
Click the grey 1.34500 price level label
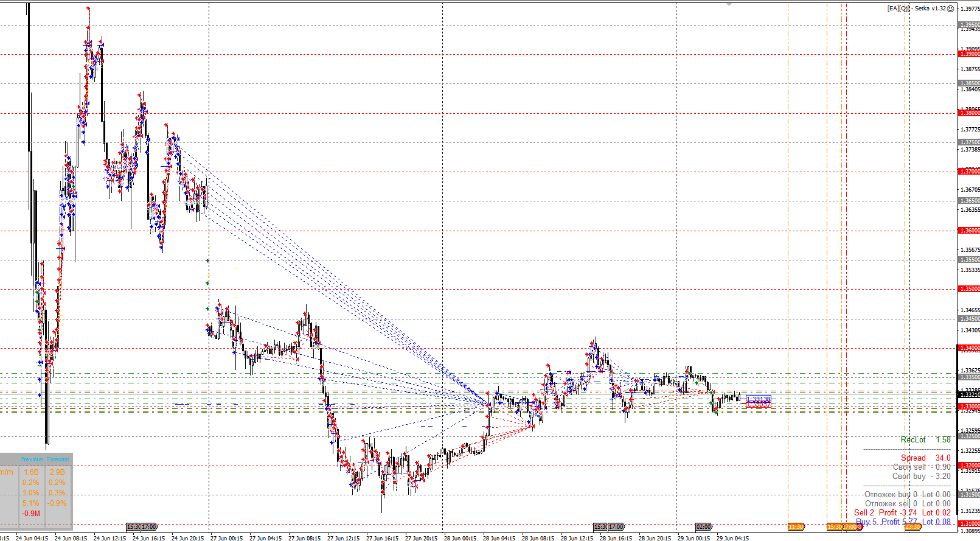point(970,319)
